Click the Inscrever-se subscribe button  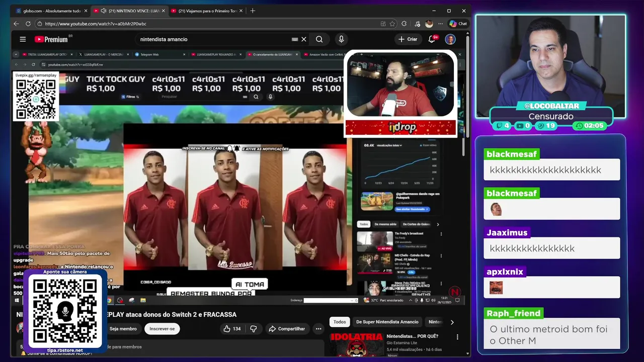(x=162, y=329)
